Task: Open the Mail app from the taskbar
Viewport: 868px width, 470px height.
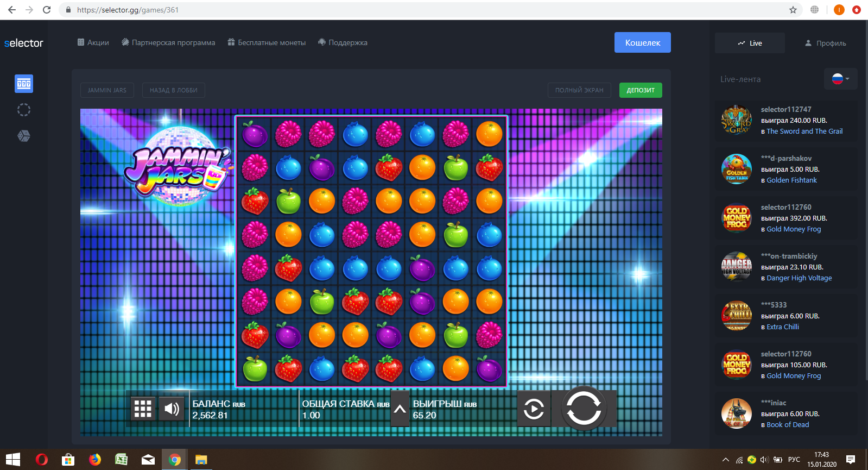Action: click(x=148, y=460)
